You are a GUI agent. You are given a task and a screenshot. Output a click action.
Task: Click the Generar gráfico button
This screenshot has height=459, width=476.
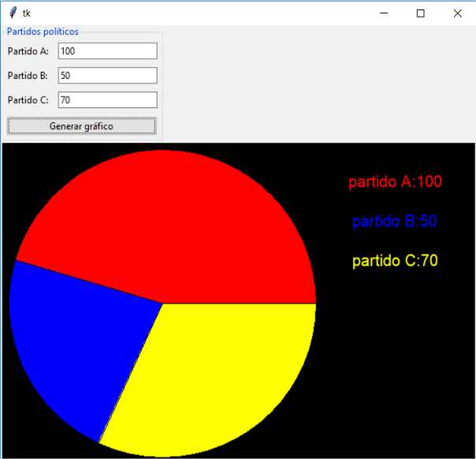coord(82,125)
